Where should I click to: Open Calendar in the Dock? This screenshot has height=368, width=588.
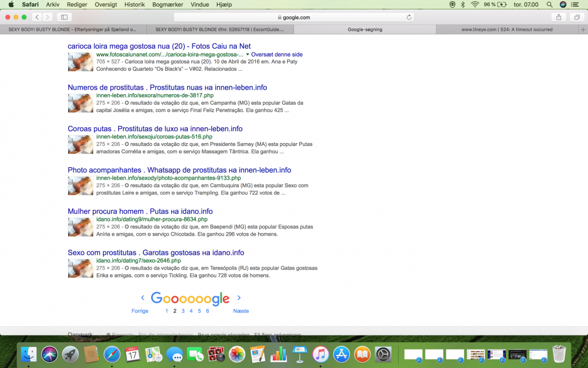pyautogui.click(x=133, y=354)
